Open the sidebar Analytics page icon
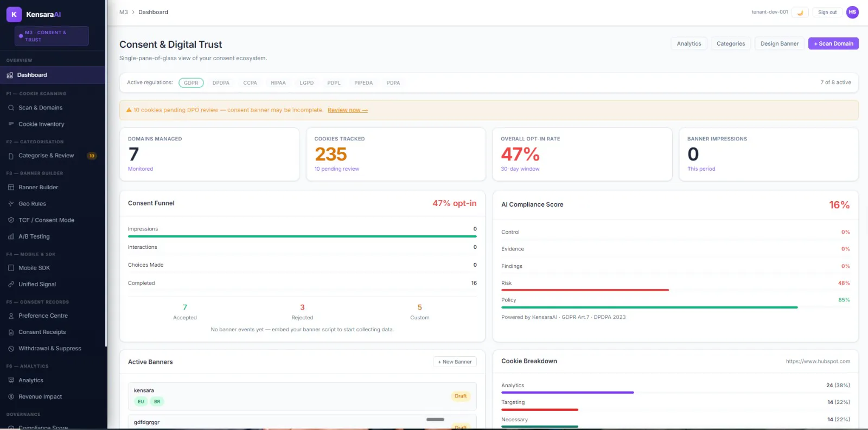Image resolution: width=868 pixels, height=430 pixels. (11, 381)
